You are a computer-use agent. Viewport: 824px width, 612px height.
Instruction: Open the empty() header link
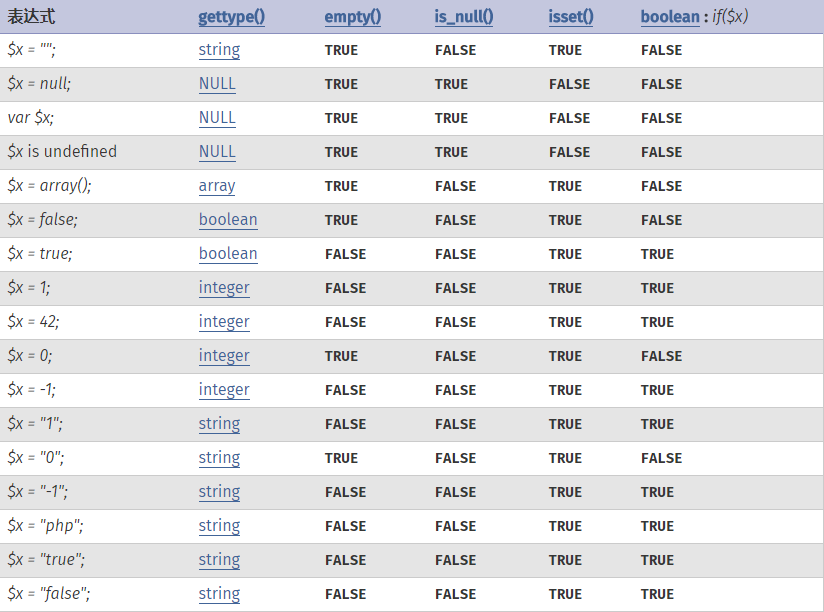tap(352, 17)
